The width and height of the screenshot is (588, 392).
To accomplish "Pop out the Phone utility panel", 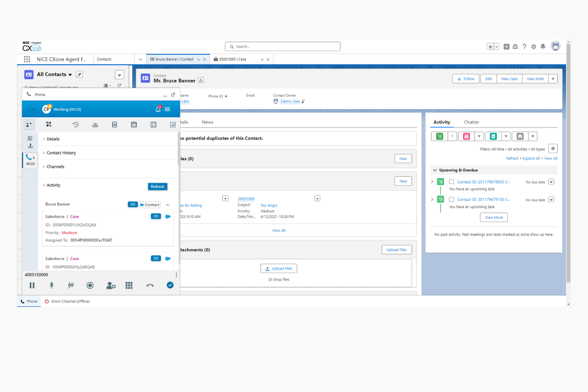I will coord(173,95).
